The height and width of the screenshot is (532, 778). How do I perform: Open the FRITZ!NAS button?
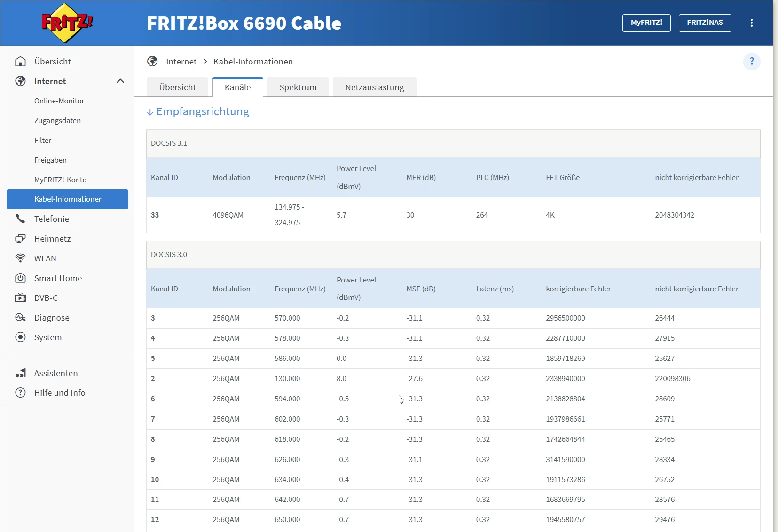pos(705,23)
